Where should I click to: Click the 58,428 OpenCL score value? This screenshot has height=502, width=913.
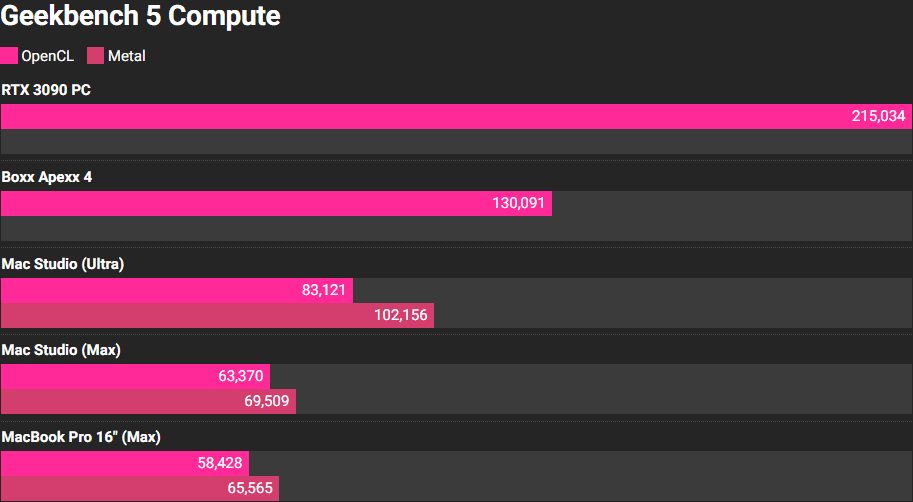coord(217,464)
